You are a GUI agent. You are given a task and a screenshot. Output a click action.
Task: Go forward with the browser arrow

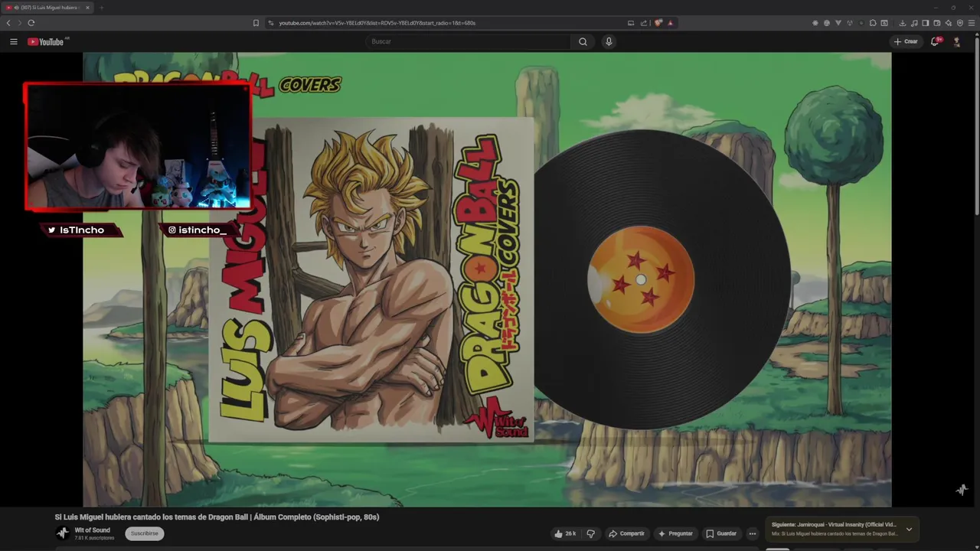click(20, 23)
